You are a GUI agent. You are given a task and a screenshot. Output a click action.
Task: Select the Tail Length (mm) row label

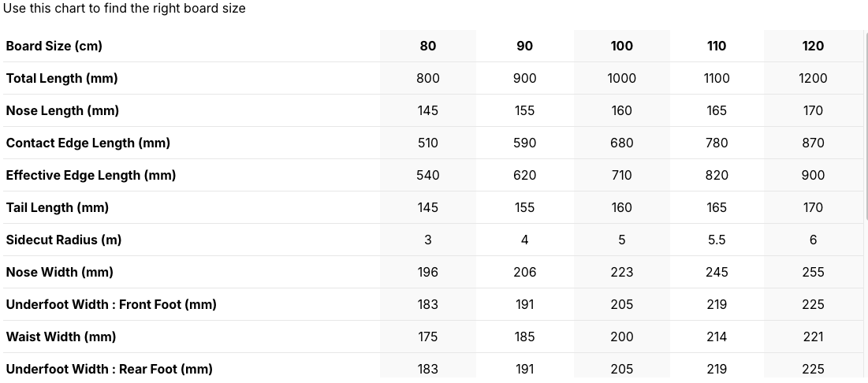click(57, 207)
